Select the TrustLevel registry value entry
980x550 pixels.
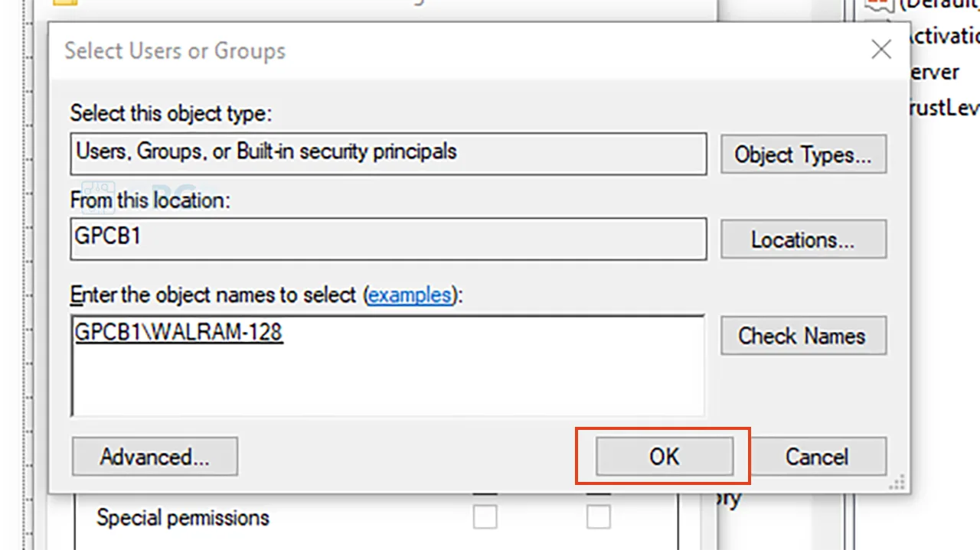tap(942, 108)
